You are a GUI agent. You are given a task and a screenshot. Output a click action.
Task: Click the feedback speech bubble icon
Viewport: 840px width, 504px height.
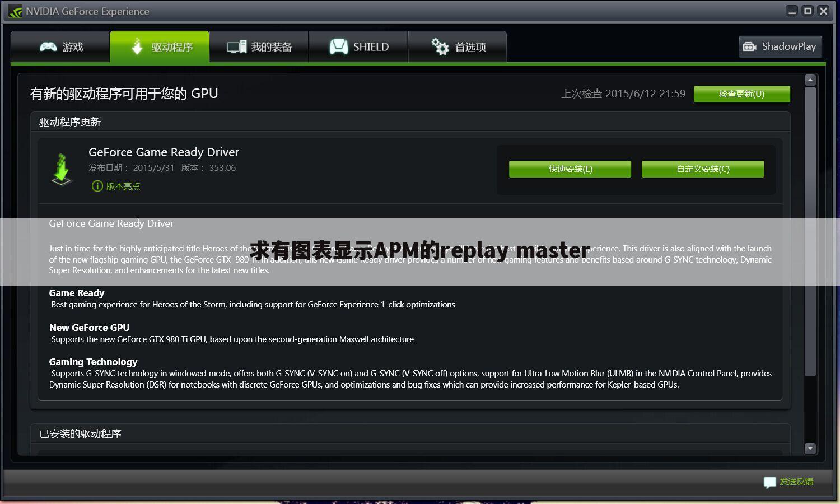pyautogui.click(x=769, y=482)
